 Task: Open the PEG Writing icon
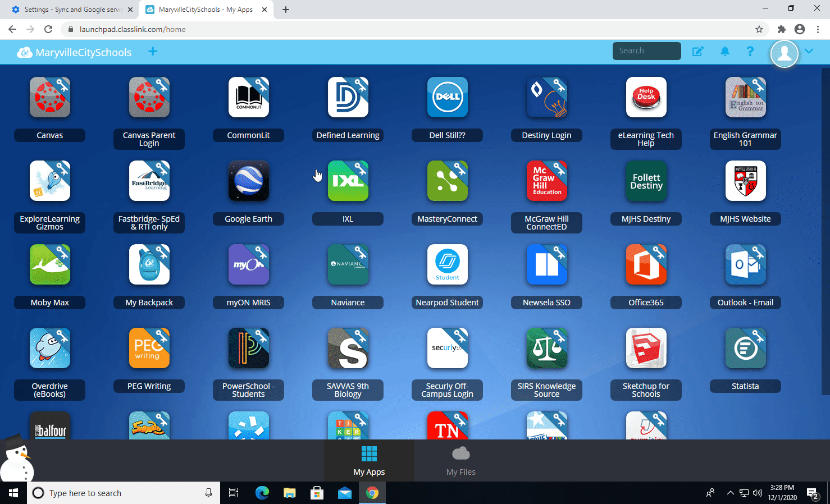point(149,348)
